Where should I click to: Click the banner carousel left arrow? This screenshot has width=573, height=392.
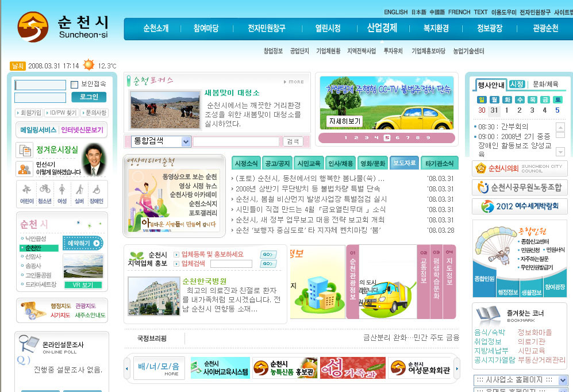click(x=127, y=368)
